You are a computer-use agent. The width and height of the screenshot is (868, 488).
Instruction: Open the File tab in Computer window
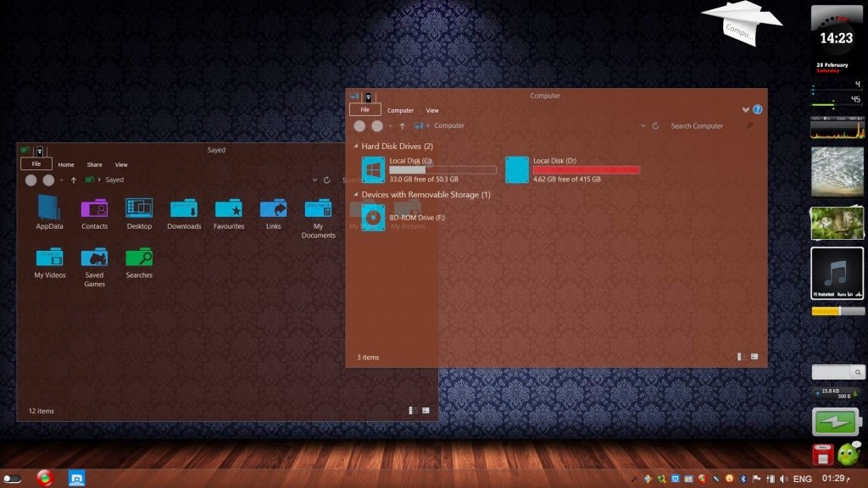click(x=364, y=109)
